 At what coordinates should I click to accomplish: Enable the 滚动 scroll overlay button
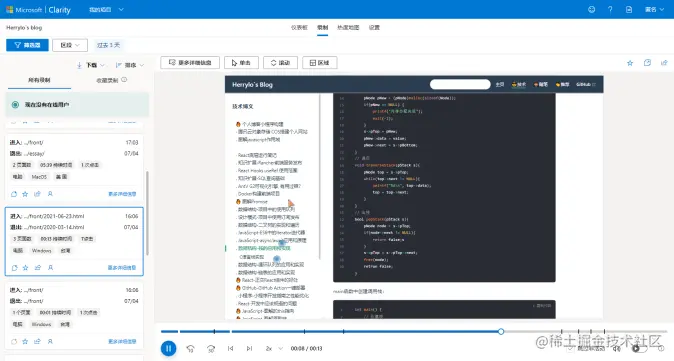[280, 63]
